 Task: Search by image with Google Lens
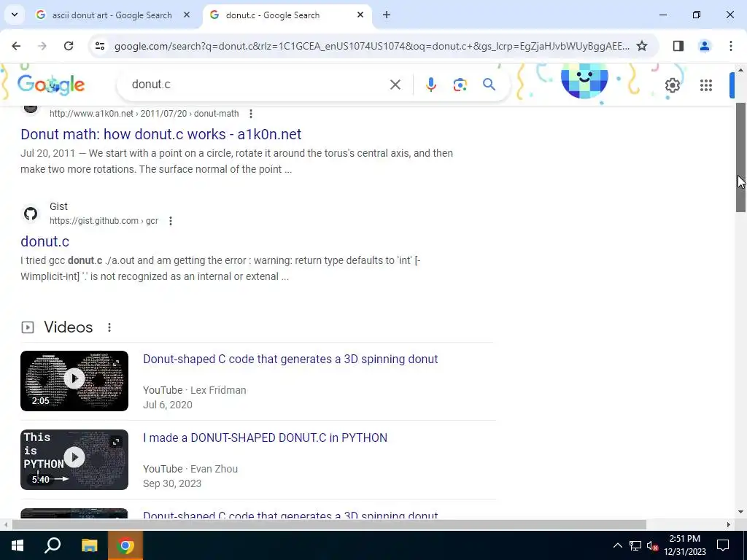point(460,85)
